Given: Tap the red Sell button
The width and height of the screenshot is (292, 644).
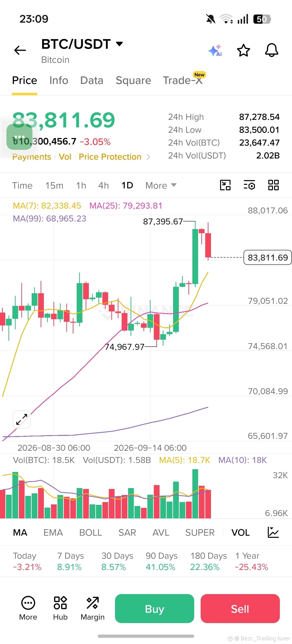Looking at the screenshot, I should click(x=240, y=609).
